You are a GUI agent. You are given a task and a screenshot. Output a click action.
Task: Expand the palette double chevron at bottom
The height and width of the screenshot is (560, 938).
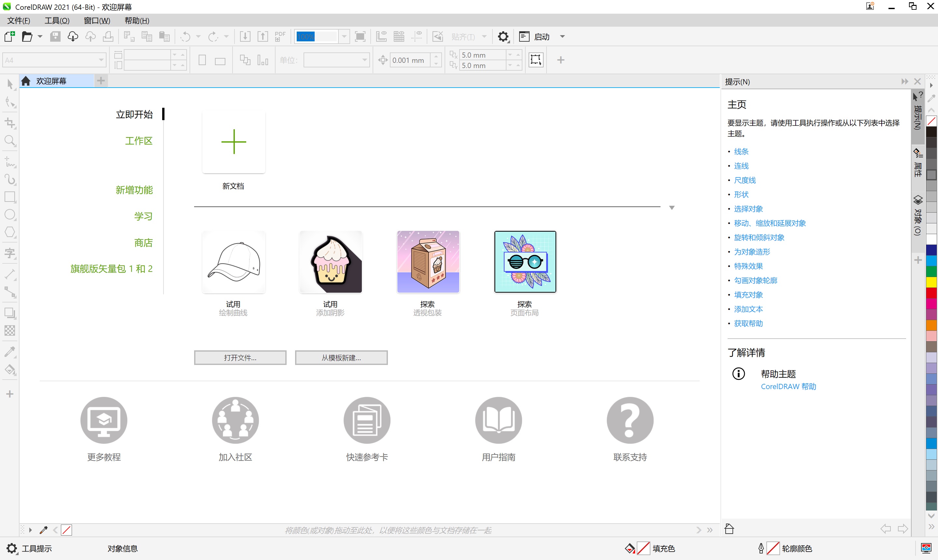click(x=931, y=527)
